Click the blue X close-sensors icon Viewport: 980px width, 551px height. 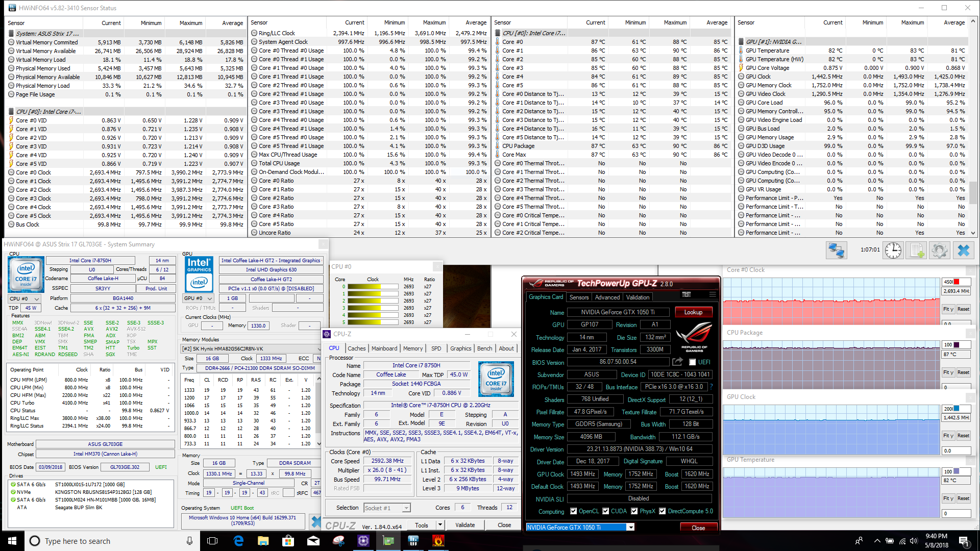coord(963,251)
